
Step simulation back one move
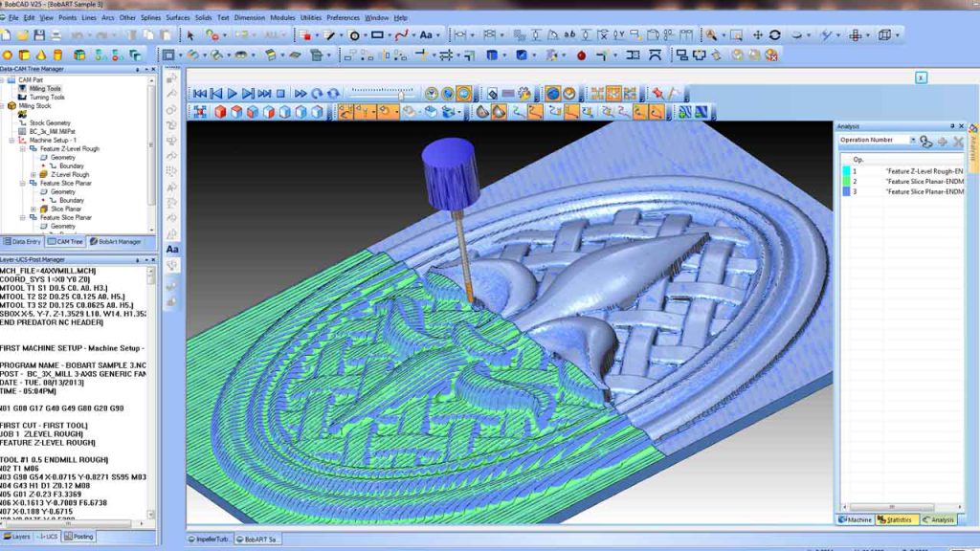click(x=216, y=94)
